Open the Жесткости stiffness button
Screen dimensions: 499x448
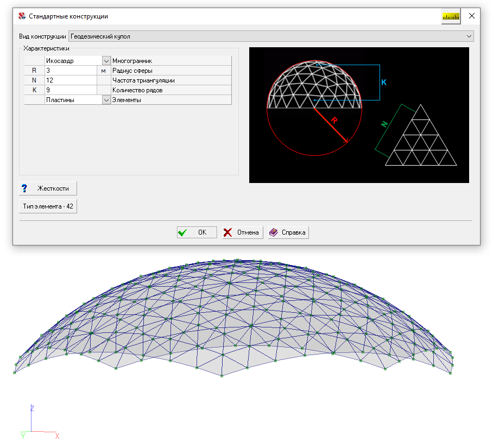tap(48, 188)
